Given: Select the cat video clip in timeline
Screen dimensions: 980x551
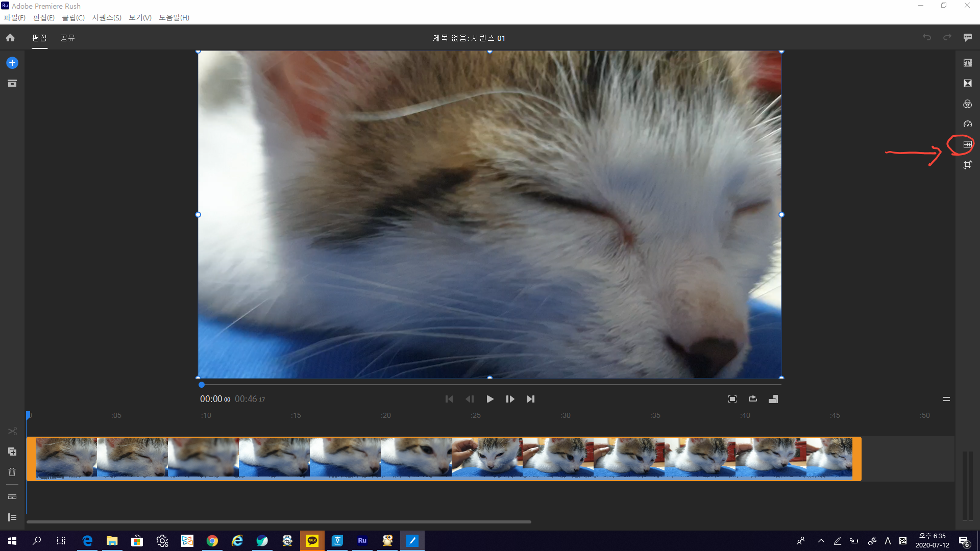Looking at the screenshot, I should [x=444, y=458].
